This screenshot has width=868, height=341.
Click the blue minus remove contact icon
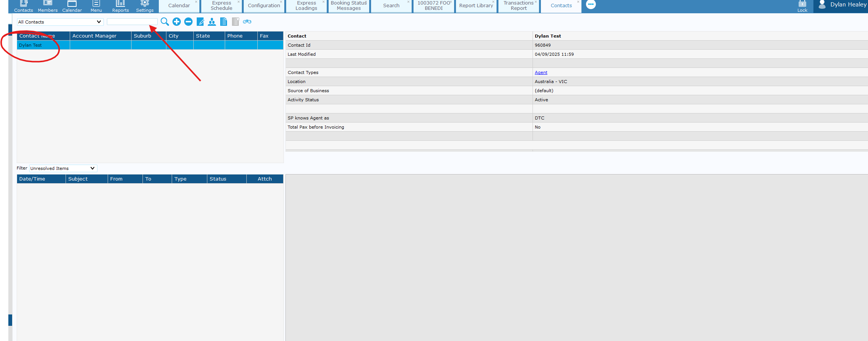point(188,22)
